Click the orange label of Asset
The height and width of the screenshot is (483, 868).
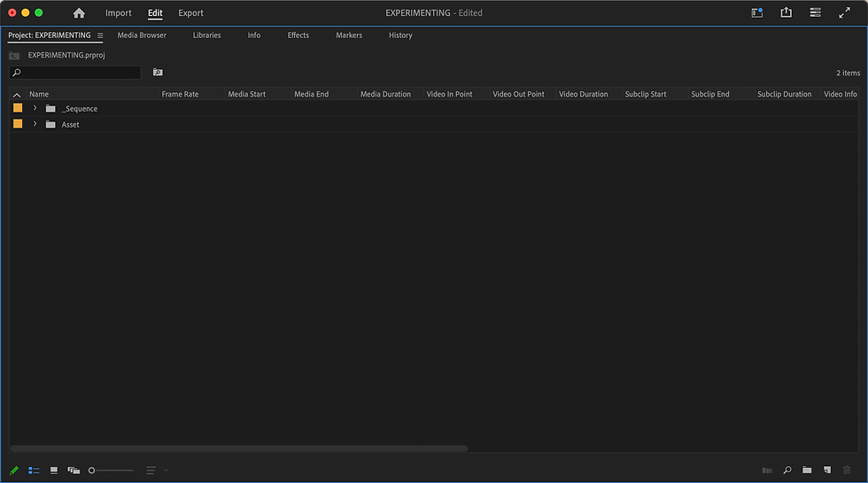(18, 124)
